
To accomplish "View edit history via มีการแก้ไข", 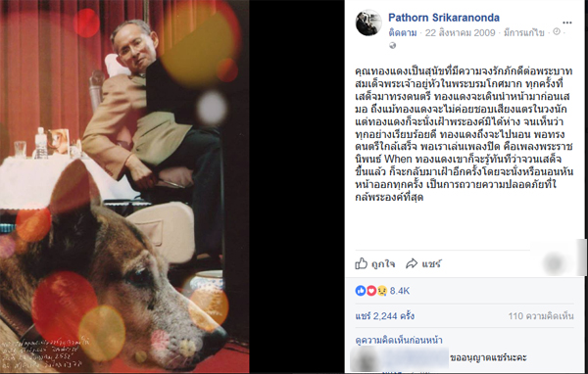I will (x=523, y=33).
